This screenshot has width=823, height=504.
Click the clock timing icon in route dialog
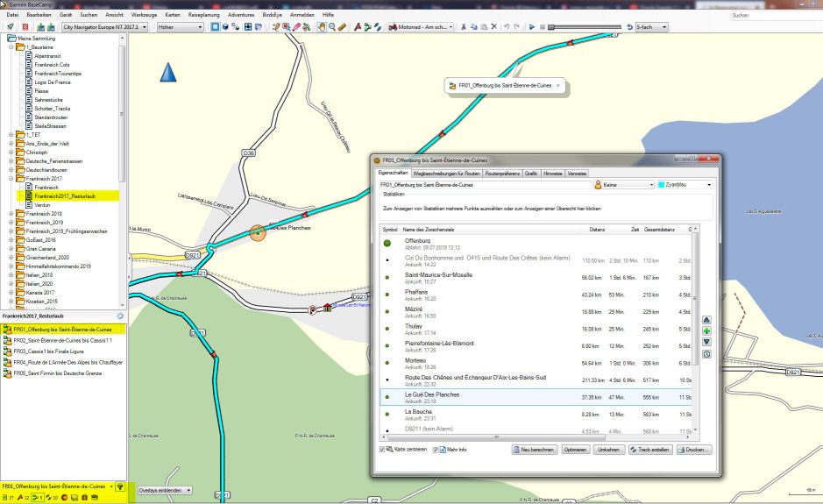[707, 354]
